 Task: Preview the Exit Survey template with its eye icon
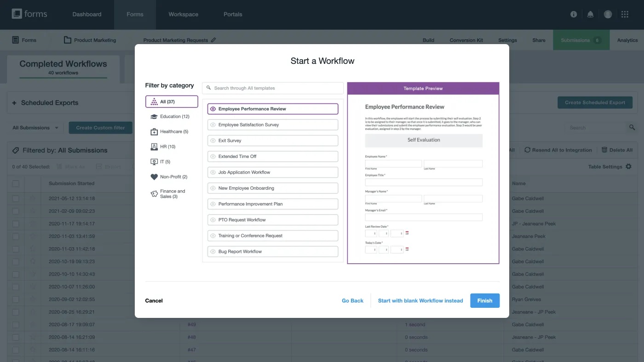point(213,140)
